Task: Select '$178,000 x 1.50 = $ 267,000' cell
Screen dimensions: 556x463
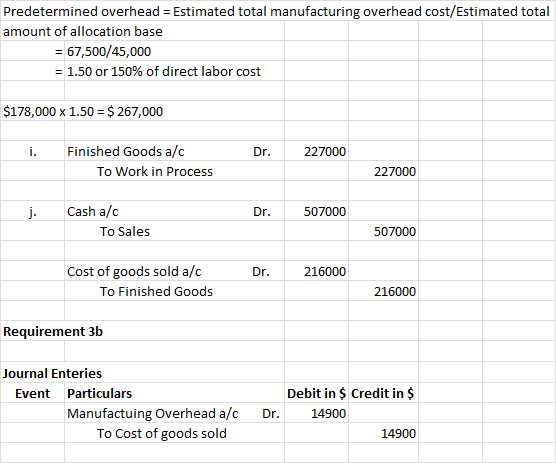Action: (x=83, y=112)
